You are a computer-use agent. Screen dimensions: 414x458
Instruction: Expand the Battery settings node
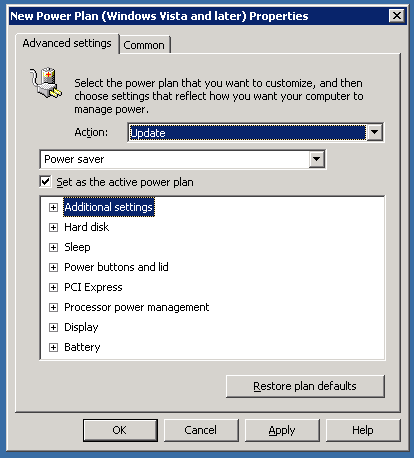click(53, 347)
